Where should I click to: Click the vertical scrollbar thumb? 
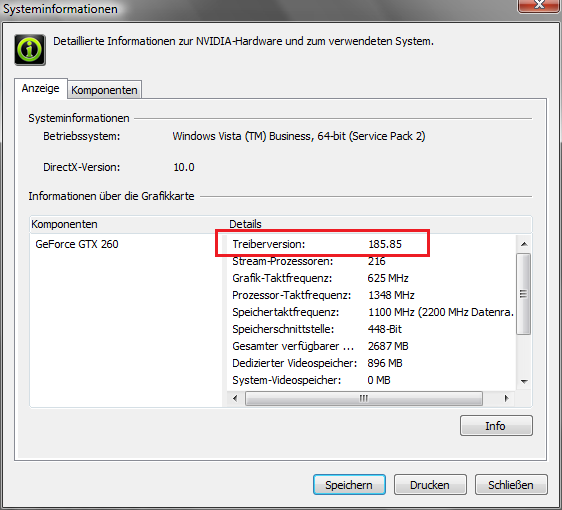tap(524, 294)
